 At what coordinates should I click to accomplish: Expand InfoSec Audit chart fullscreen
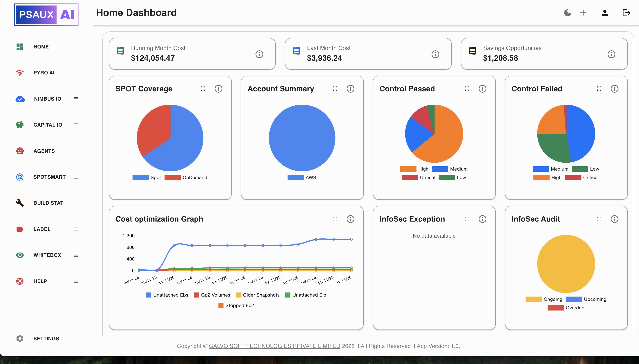coord(599,219)
